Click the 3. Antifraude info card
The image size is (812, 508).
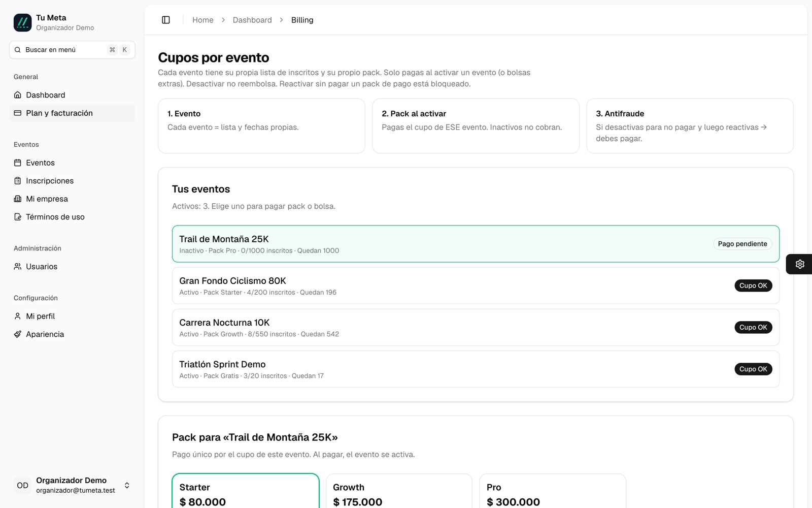[690, 126]
